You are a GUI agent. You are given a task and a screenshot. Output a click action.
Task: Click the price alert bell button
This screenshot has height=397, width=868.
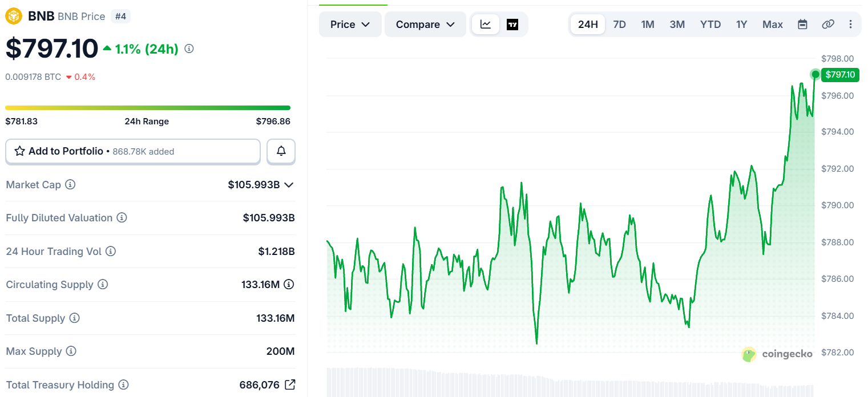281,151
